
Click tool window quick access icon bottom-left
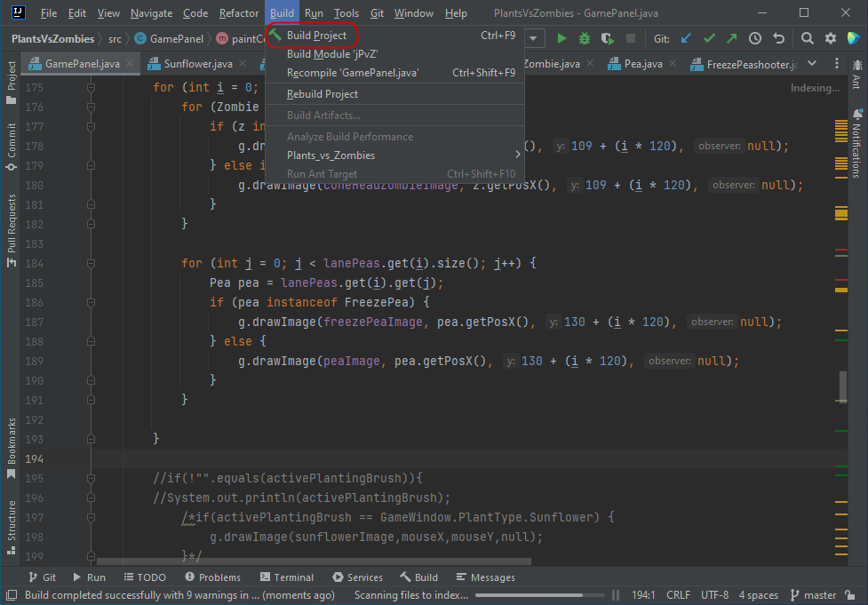(x=11, y=595)
